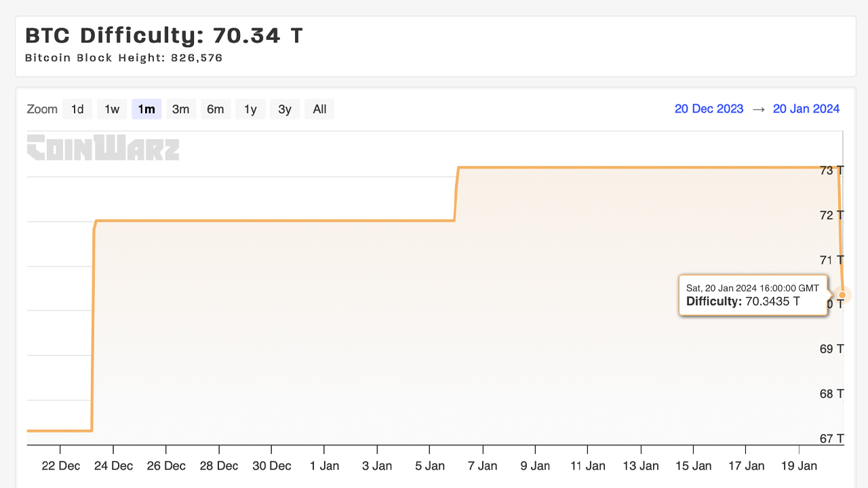Click the CoinWarz logo
The height and width of the screenshot is (488, 868).
click(x=103, y=148)
